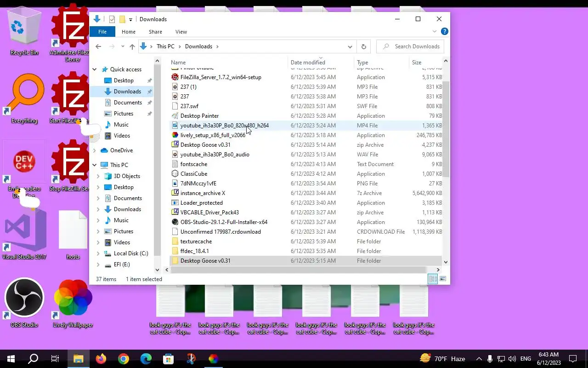Open the Explorer help question mark icon
This screenshot has width=588, height=368.
(444, 32)
